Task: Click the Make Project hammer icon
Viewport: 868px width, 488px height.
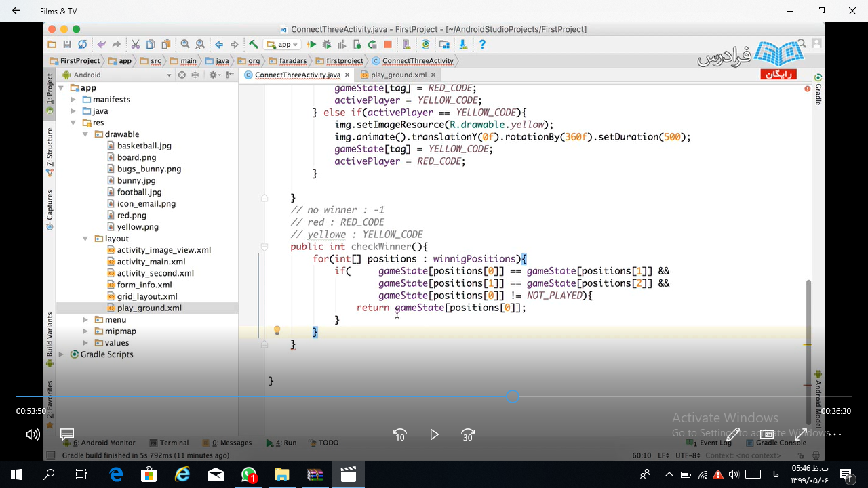Action: [253, 45]
